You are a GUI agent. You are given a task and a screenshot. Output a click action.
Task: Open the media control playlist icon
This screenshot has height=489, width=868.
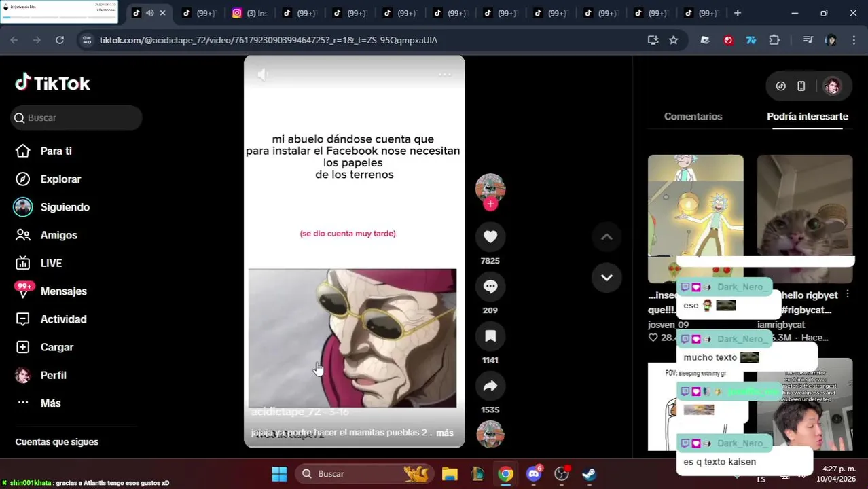[x=808, y=40]
